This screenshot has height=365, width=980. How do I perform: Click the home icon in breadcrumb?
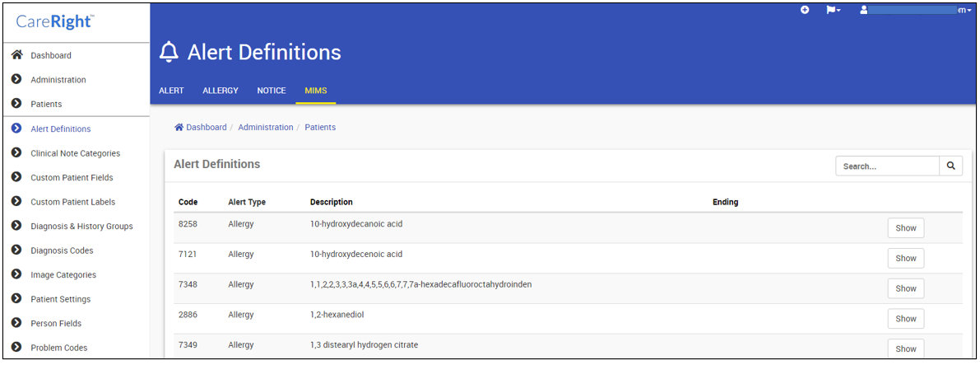point(179,127)
